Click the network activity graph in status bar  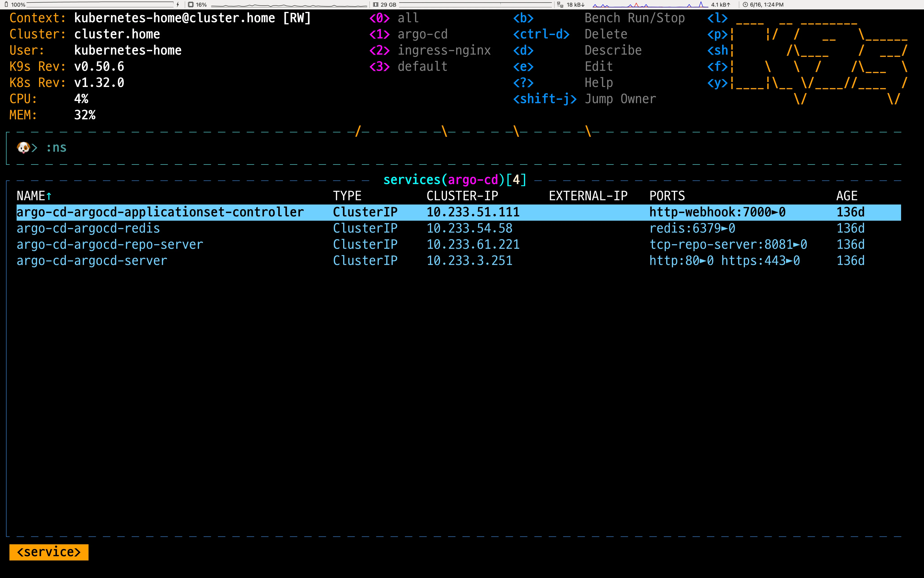pos(650,4)
